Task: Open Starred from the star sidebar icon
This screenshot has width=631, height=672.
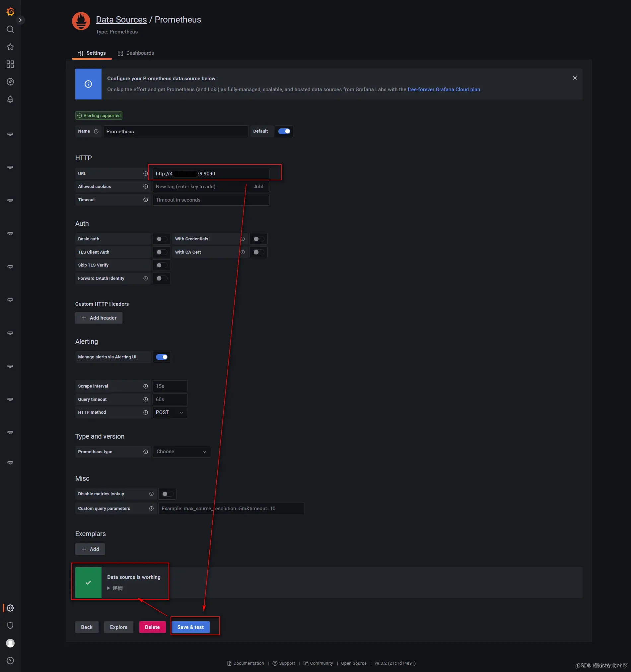Action: point(11,47)
